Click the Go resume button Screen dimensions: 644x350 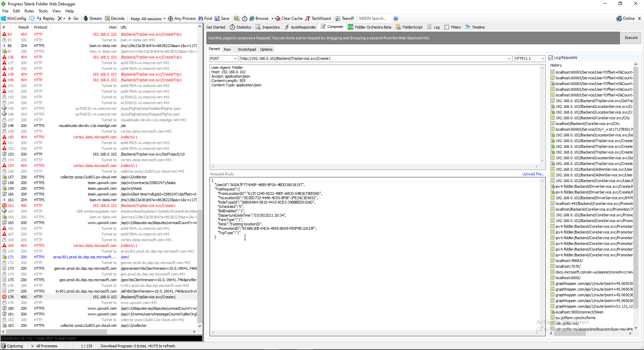click(x=73, y=18)
